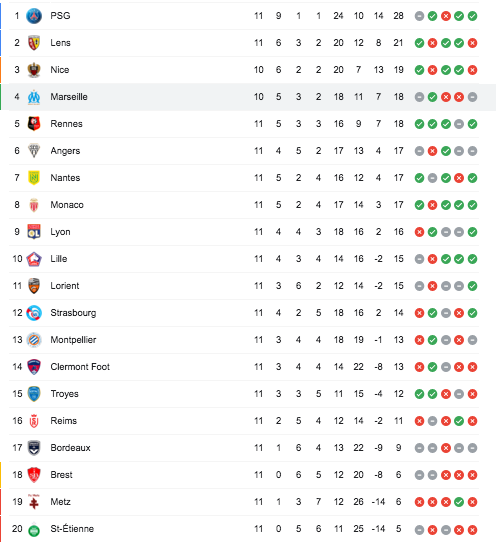Open the Clermont Foot team page
Viewport: 496px width, 548px height.
80,367
